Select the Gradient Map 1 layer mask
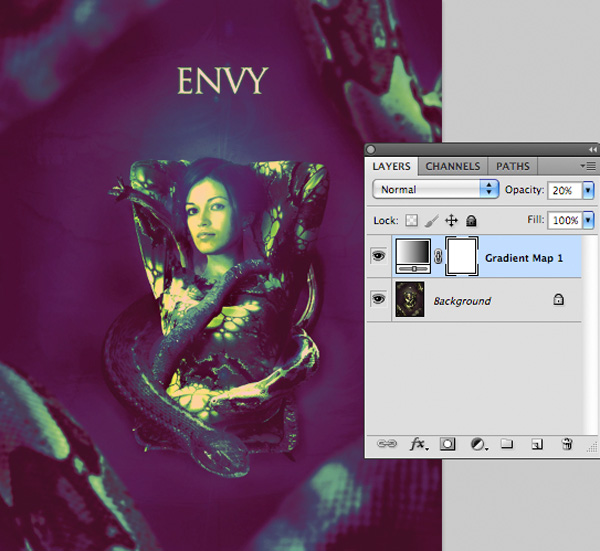Viewport: 600px width, 551px height. [462, 256]
